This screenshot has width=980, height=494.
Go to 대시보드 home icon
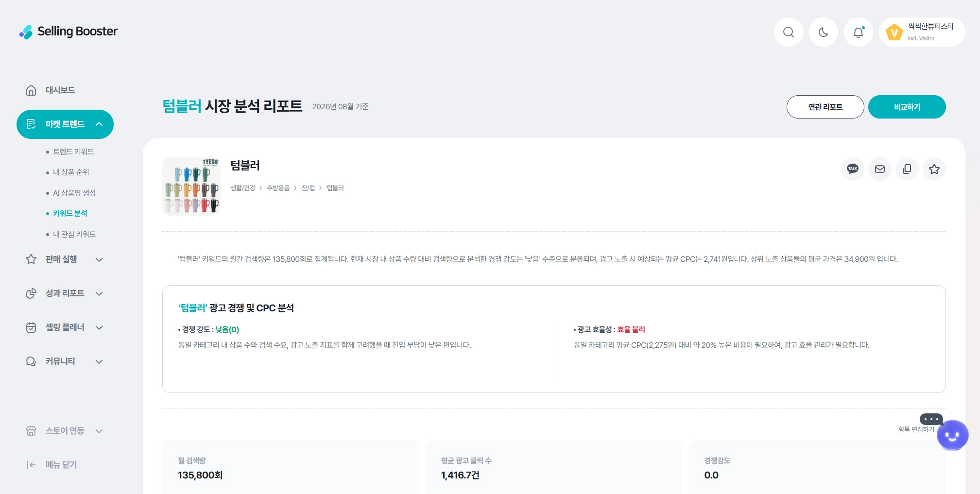click(31, 90)
